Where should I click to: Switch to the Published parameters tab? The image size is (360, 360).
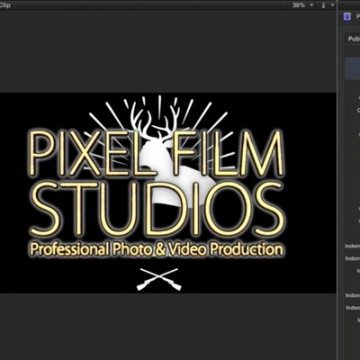pos(354,39)
